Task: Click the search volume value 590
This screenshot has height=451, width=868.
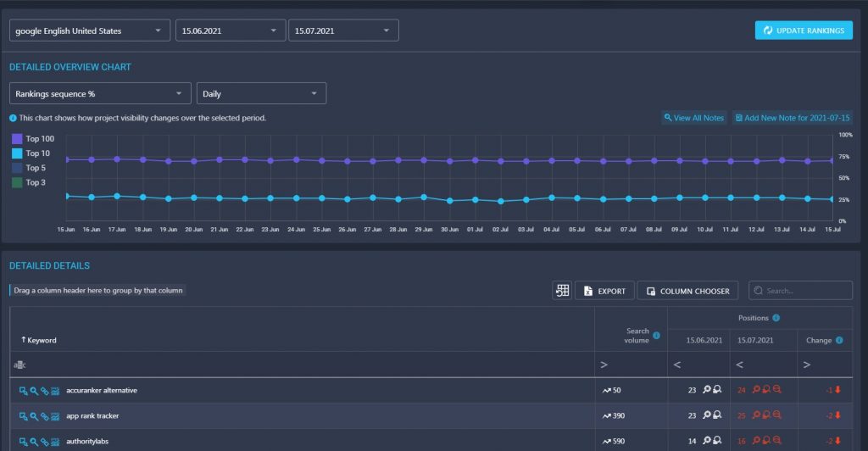Action: click(618, 441)
